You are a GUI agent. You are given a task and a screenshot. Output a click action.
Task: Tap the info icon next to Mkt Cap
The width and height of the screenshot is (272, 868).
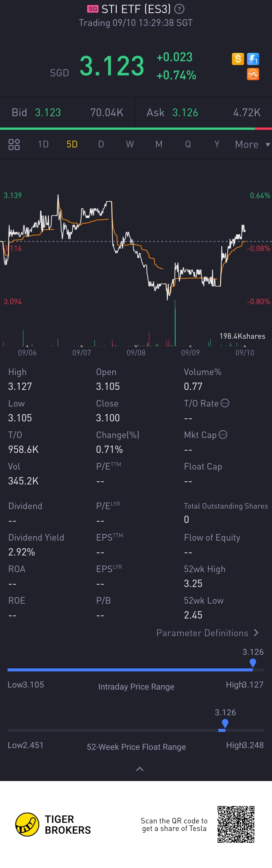pos(223,435)
